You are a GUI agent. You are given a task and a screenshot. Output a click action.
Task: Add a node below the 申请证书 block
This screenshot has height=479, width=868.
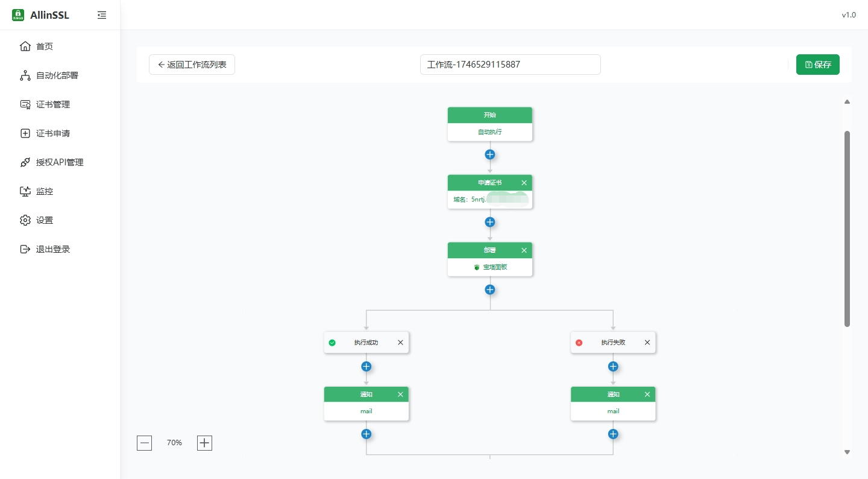[x=490, y=222]
